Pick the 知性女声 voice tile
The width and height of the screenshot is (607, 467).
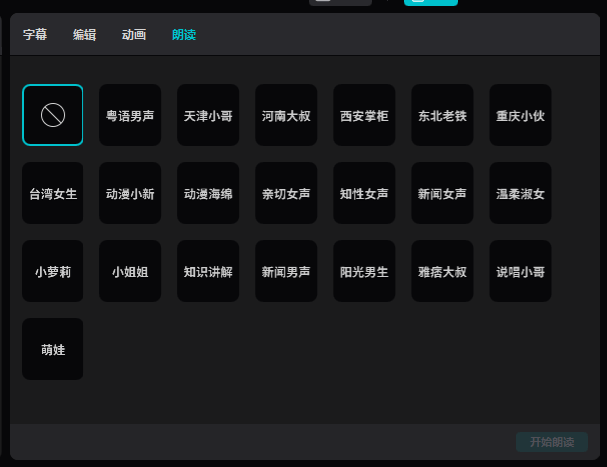(x=364, y=193)
